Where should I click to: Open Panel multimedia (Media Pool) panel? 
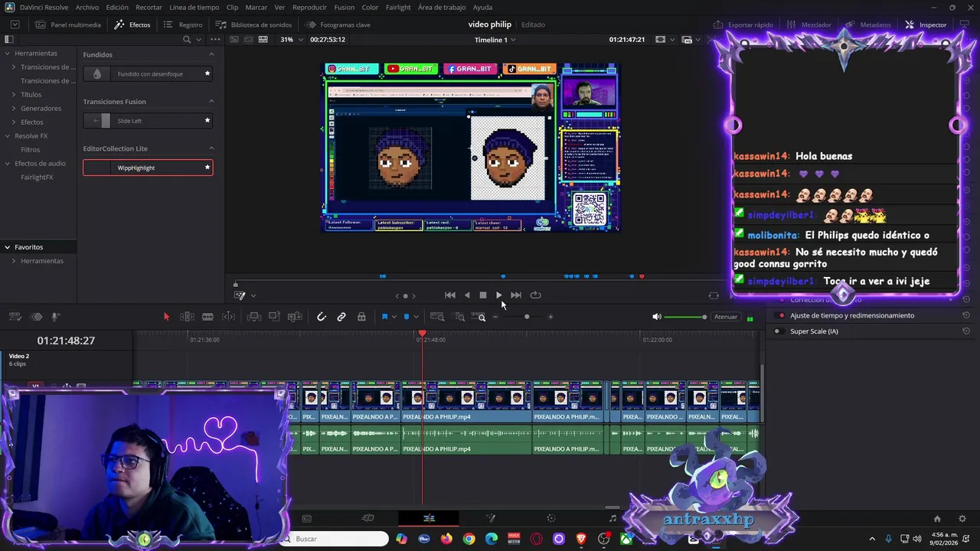68,24
